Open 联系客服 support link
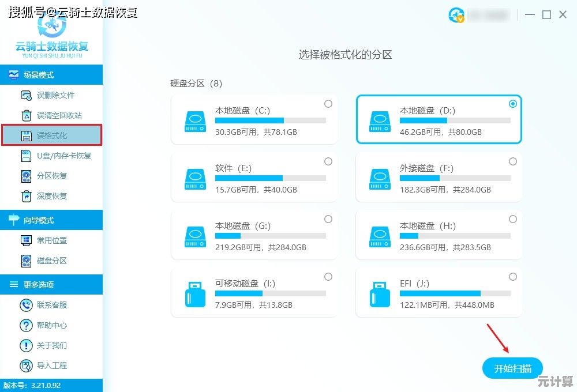 [52, 305]
